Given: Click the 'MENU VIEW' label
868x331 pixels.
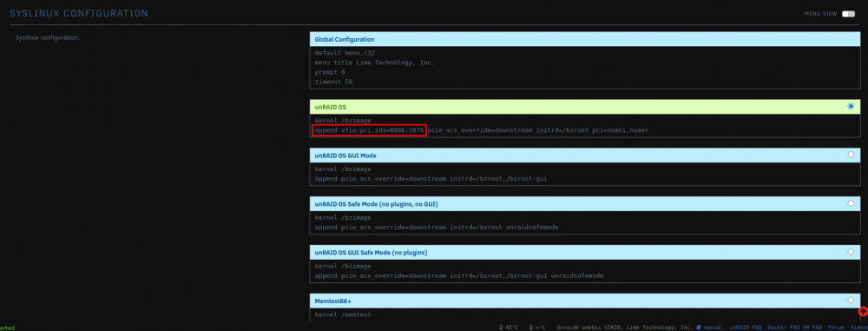Looking at the screenshot, I should [820, 14].
